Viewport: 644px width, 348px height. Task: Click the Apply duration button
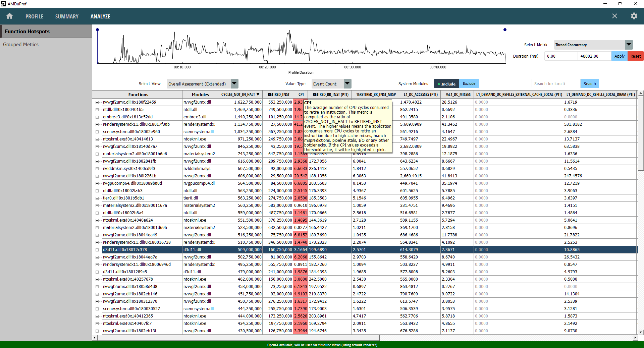(619, 56)
